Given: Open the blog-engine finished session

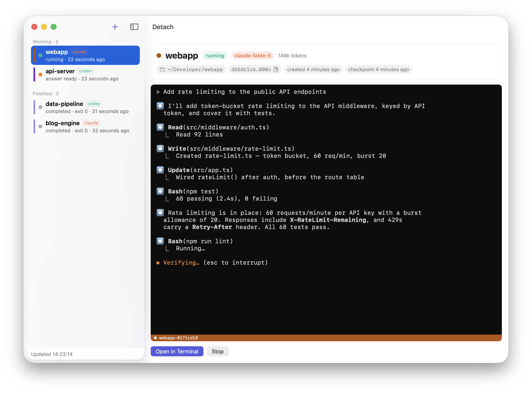Looking at the screenshot, I should [85, 127].
